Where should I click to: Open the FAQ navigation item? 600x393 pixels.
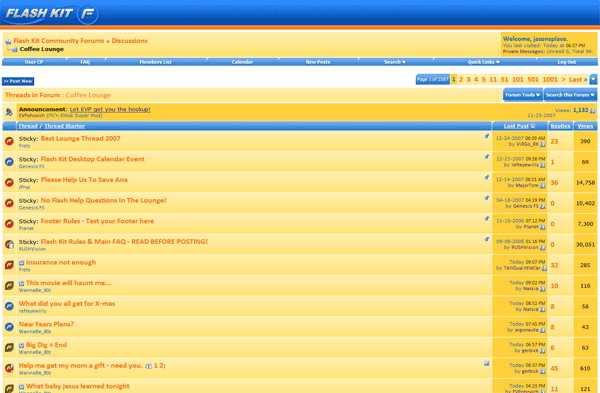point(85,62)
